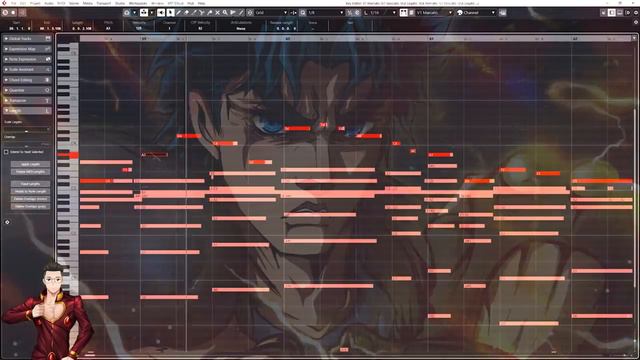Screen dimensions: 640x360
Task: Click the Freeze MIDI Lengths button
Action: pyautogui.click(x=30, y=172)
